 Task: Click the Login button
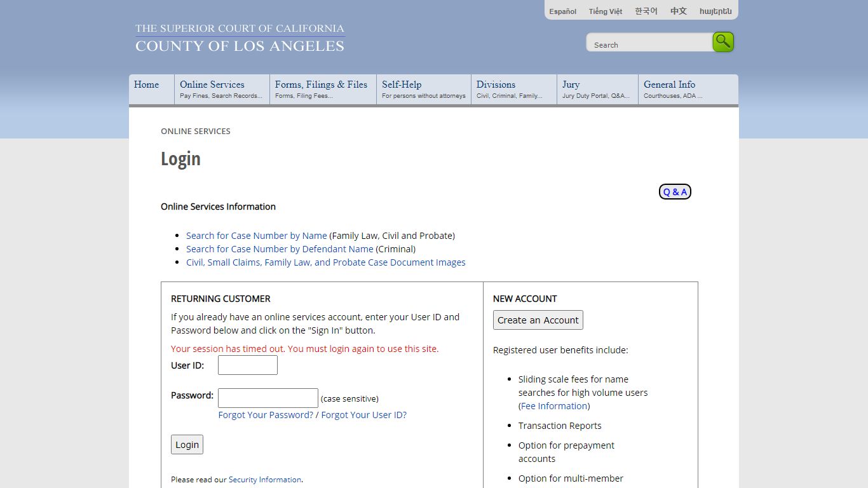coord(187,445)
